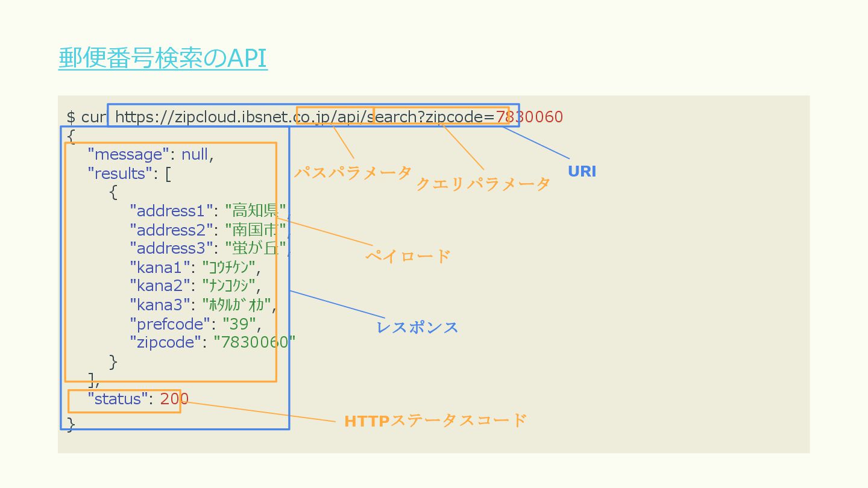Click the "status": 200 line
This screenshot has width=868, height=488.
(x=138, y=399)
